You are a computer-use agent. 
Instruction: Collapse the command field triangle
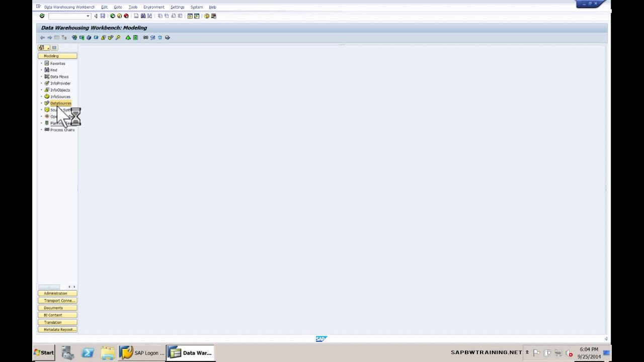tap(96, 16)
